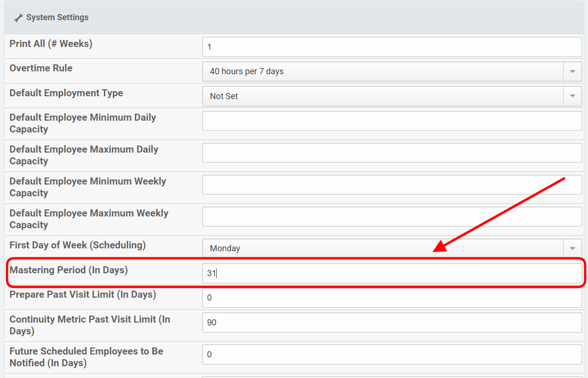Focus the Default Employee Maximum Daily Capacity field
Screen dimensions: 588x378
392,153
